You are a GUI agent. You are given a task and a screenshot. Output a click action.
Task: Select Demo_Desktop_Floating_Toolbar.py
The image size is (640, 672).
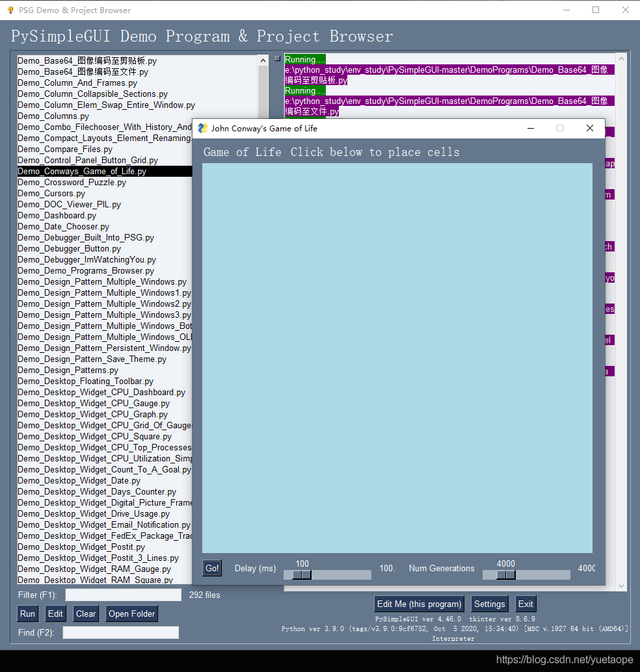(85, 381)
